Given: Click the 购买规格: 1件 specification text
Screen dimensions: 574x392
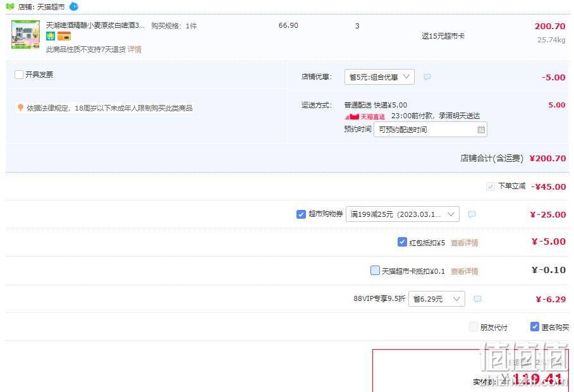Looking at the screenshot, I should [x=174, y=26].
